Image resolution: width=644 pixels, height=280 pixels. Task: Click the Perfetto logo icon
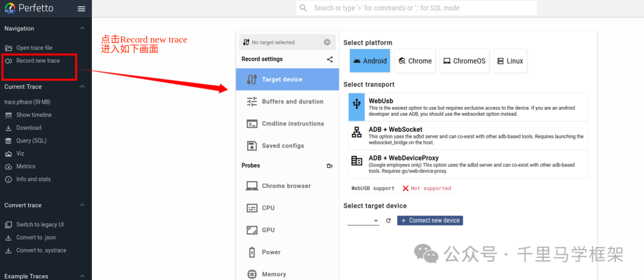10,8
